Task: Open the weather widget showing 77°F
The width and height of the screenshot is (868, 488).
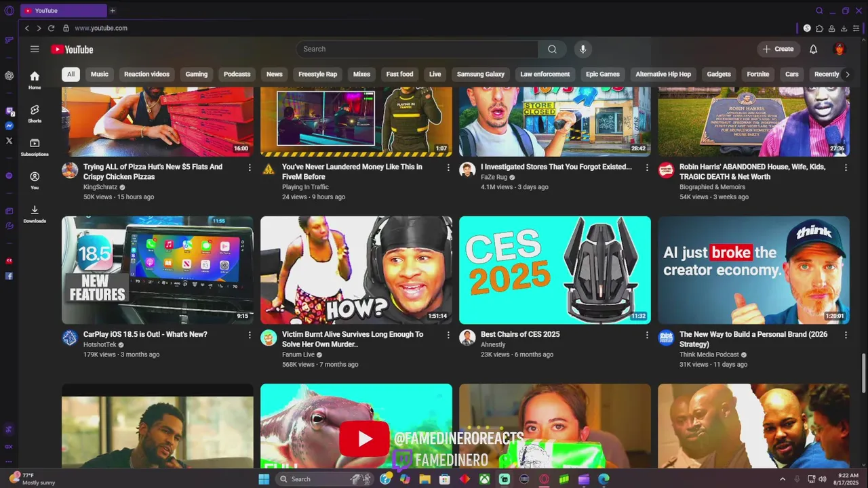Action: pyautogui.click(x=32, y=479)
